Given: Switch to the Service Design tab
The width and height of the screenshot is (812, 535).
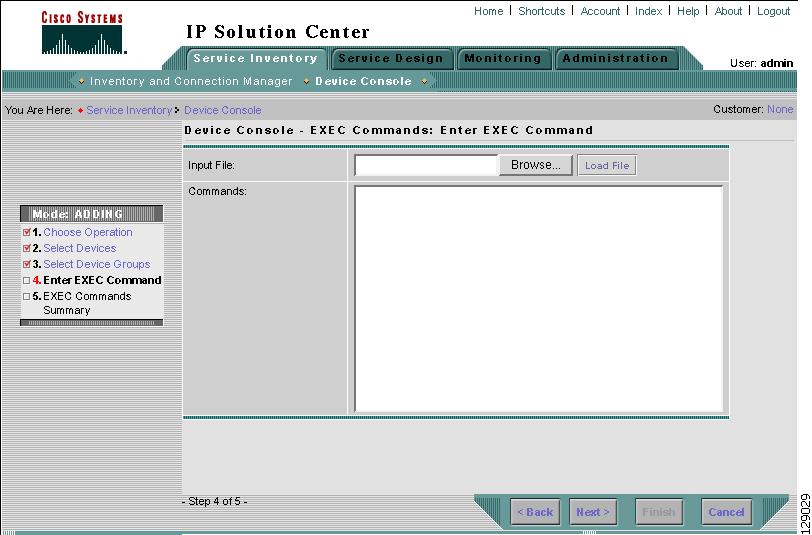Looking at the screenshot, I should tap(392, 59).
